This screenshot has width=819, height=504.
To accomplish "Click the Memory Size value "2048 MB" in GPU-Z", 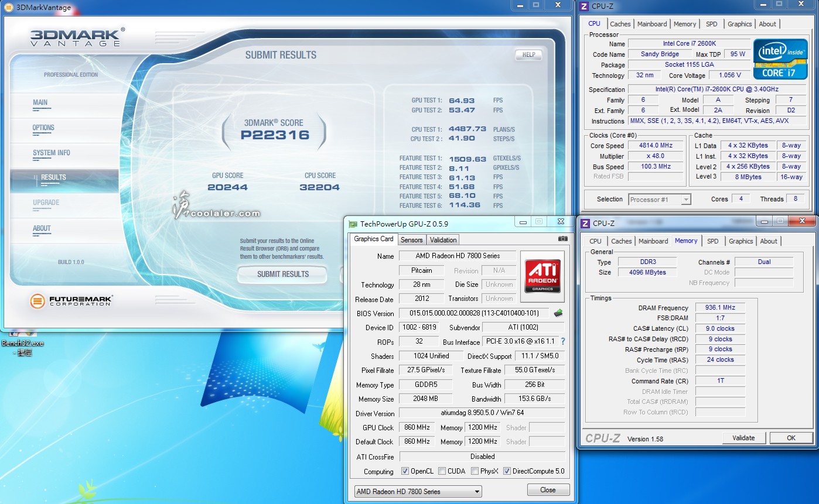I will tap(425, 399).
